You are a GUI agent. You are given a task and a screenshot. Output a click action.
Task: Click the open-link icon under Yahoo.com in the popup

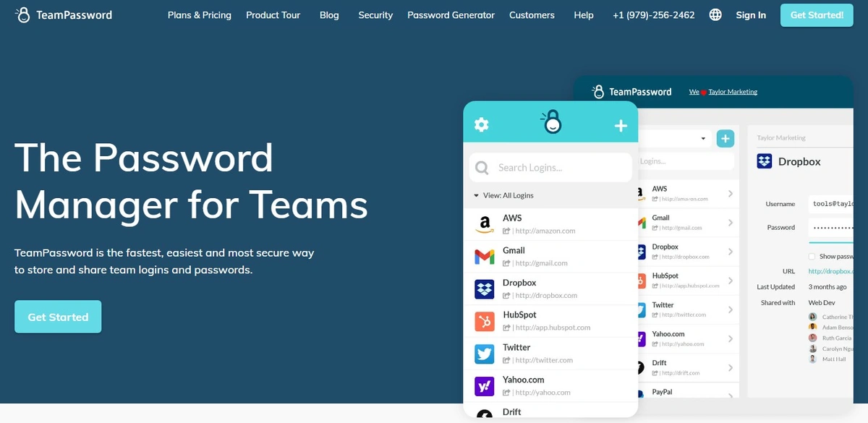(x=506, y=393)
